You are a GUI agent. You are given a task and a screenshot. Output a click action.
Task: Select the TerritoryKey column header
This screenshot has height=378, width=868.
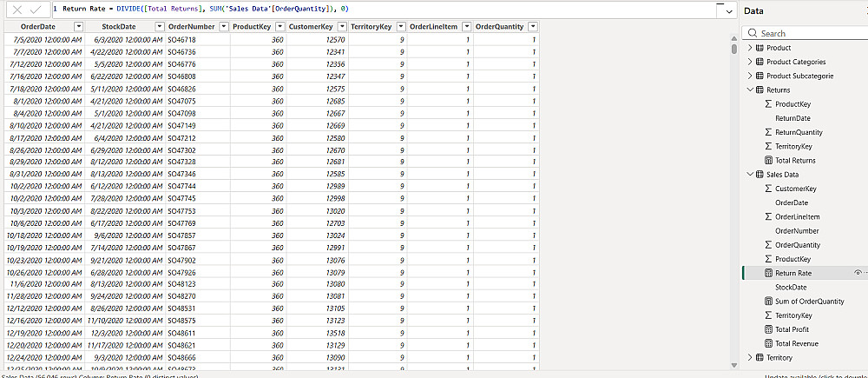(x=372, y=27)
